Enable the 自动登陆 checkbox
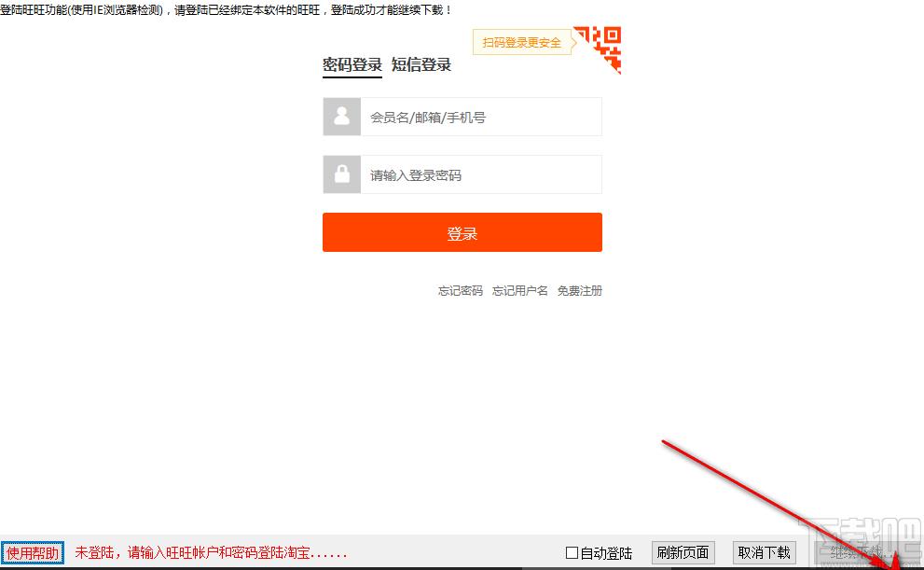 click(572, 553)
